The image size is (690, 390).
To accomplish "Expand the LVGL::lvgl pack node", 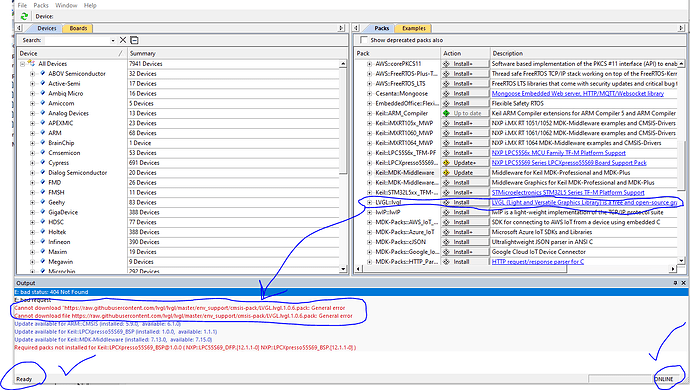I will pyautogui.click(x=370, y=202).
